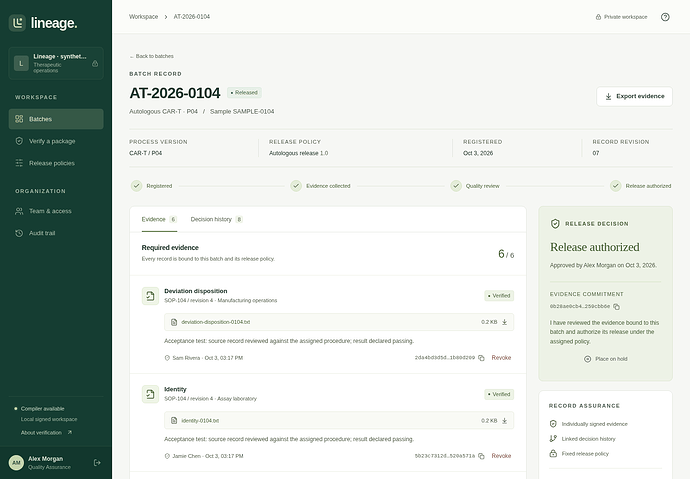
Task: Click Export evidence button
Action: [x=635, y=96]
